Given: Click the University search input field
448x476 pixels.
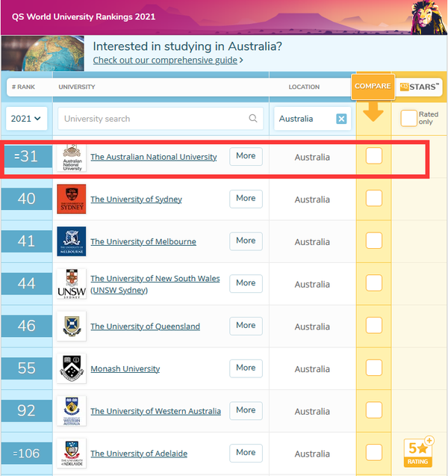Looking at the screenshot, I should pos(161,118).
